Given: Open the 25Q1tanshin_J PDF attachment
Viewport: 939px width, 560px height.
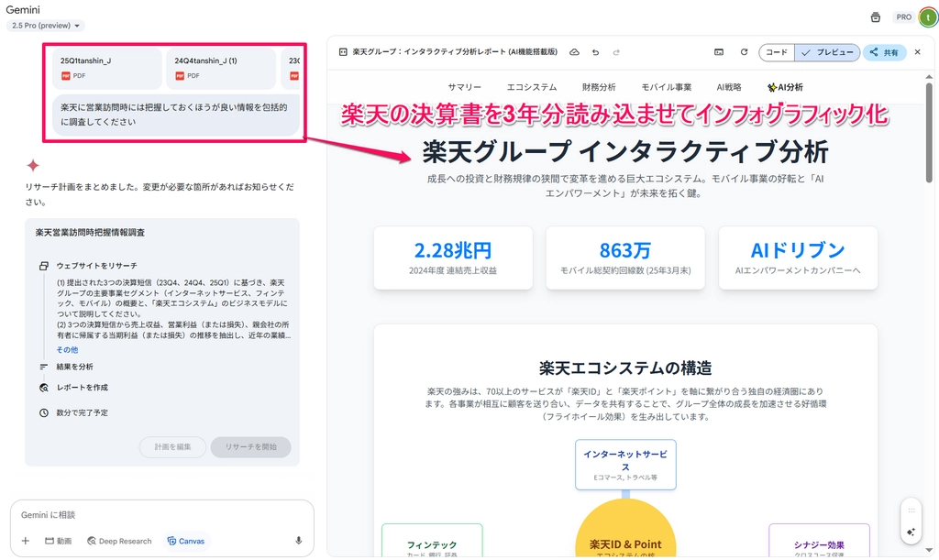Looking at the screenshot, I should (108, 68).
